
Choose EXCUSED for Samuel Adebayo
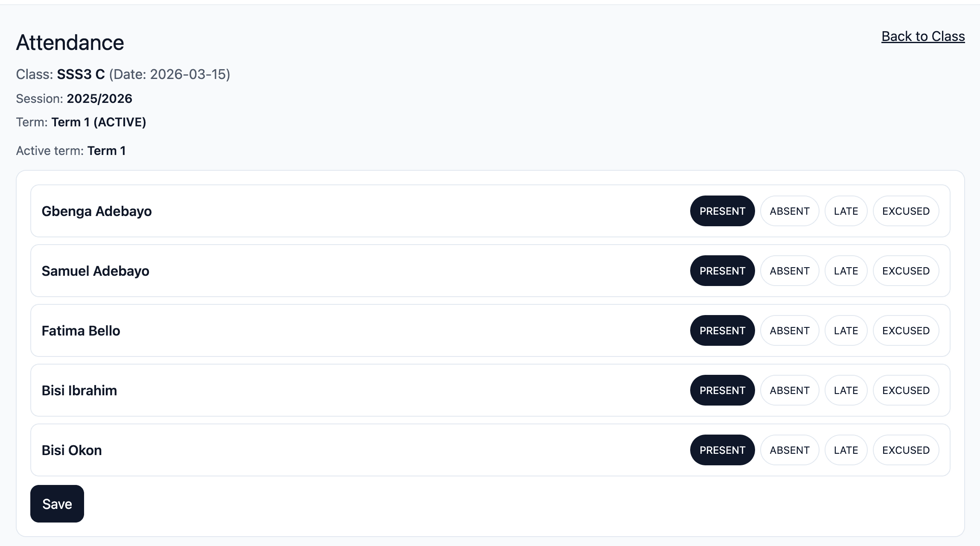(906, 271)
